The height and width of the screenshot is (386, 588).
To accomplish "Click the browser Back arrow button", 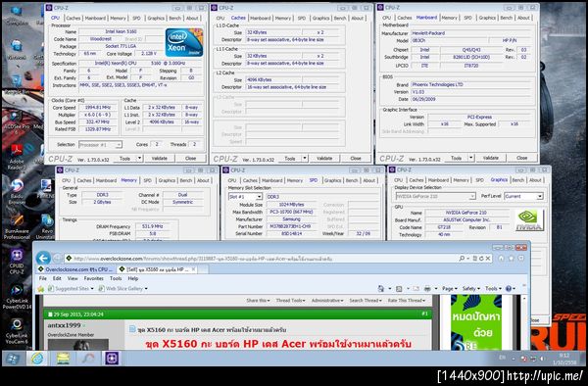I will [43, 258].
